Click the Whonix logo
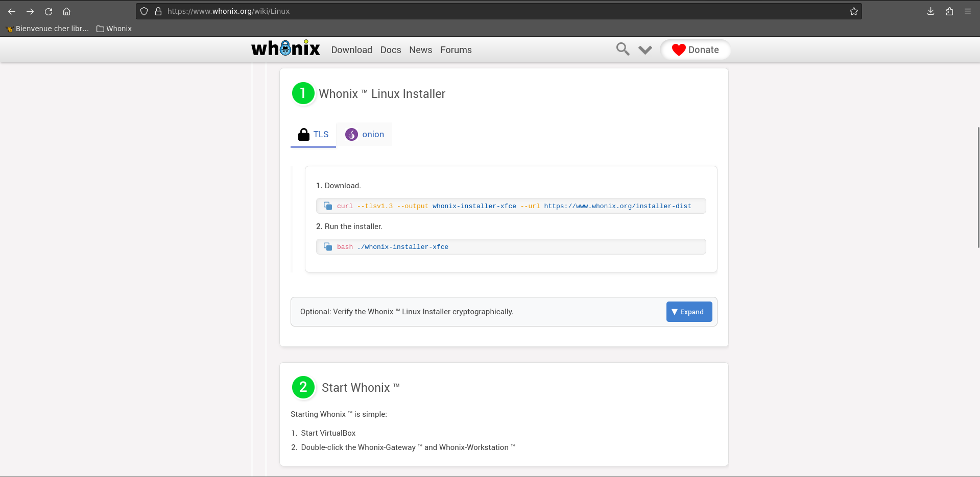This screenshot has width=980, height=477. point(285,48)
